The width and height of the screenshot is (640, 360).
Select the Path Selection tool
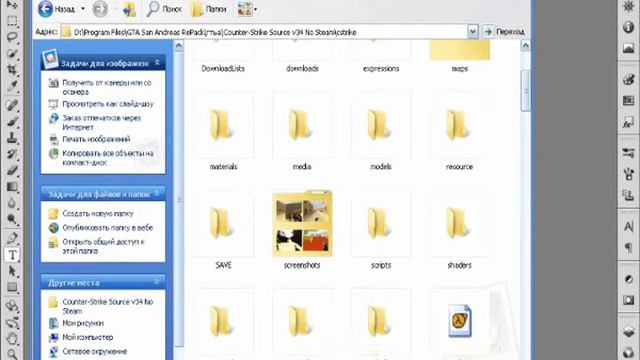pos(12,271)
